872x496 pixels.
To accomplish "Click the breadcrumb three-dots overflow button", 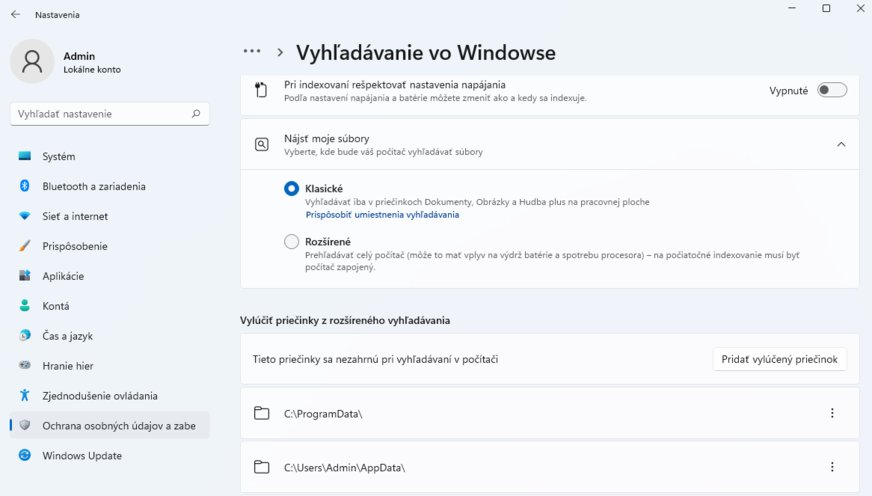I will pyautogui.click(x=252, y=51).
